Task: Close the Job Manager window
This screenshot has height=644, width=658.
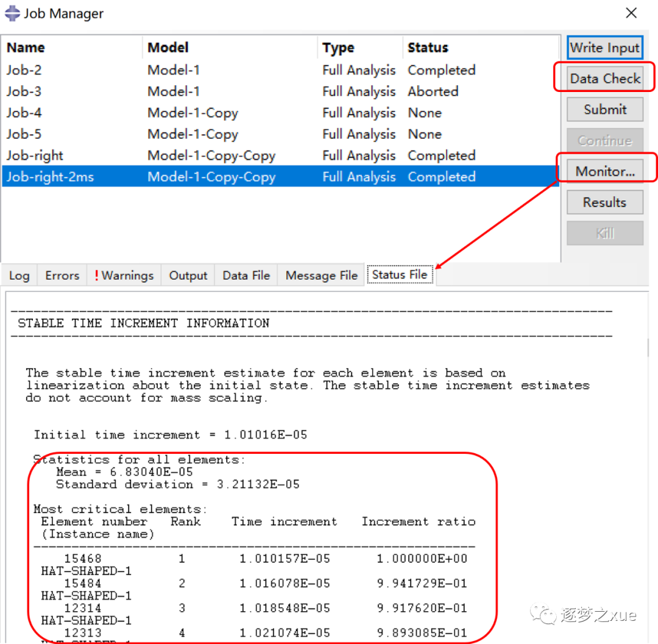Action: pos(631,13)
